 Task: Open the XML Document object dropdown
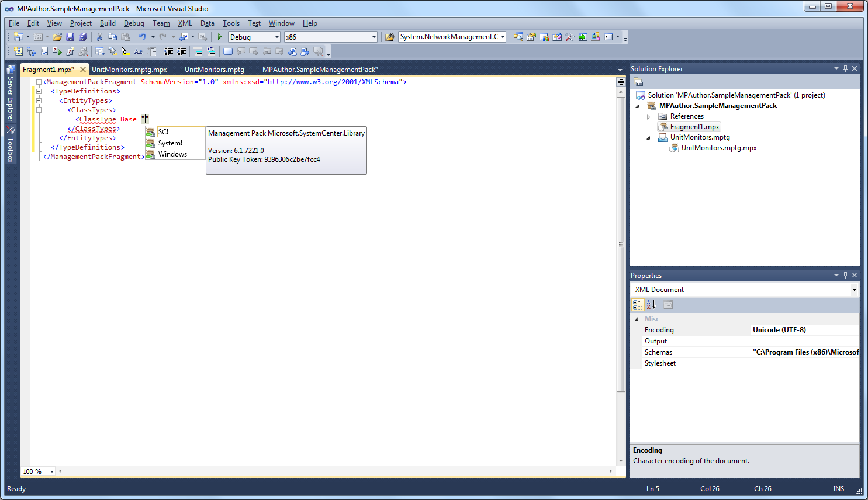[745, 290]
